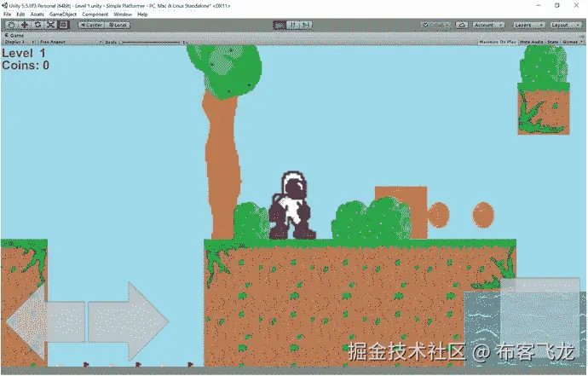588x376 pixels.
Task: Pause the running game
Action: pyautogui.click(x=293, y=25)
